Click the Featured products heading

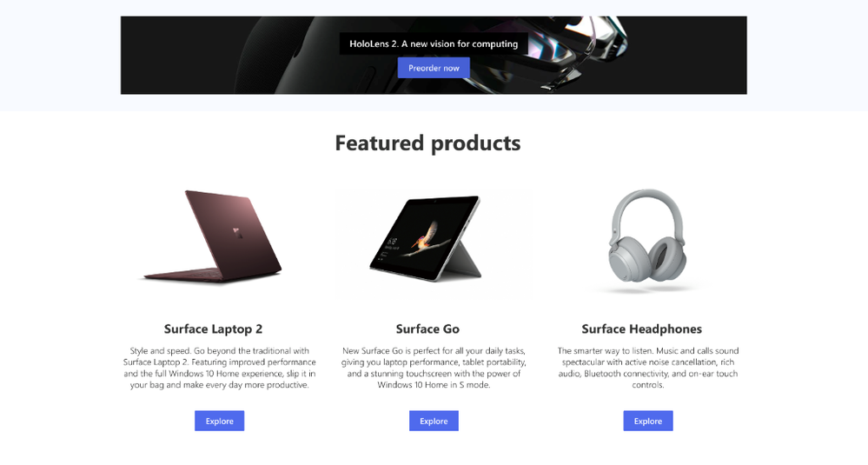pos(427,143)
